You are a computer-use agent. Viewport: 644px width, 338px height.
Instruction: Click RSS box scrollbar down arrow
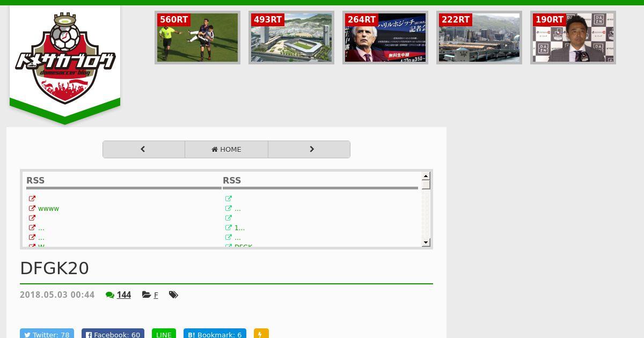point(426,243)
